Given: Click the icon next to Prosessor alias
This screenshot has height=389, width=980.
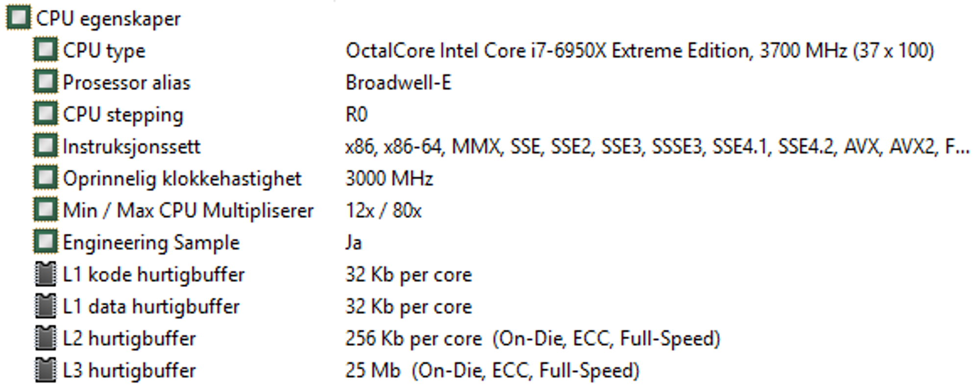Looking at the screenshot, I should click(x=46, y=82).
